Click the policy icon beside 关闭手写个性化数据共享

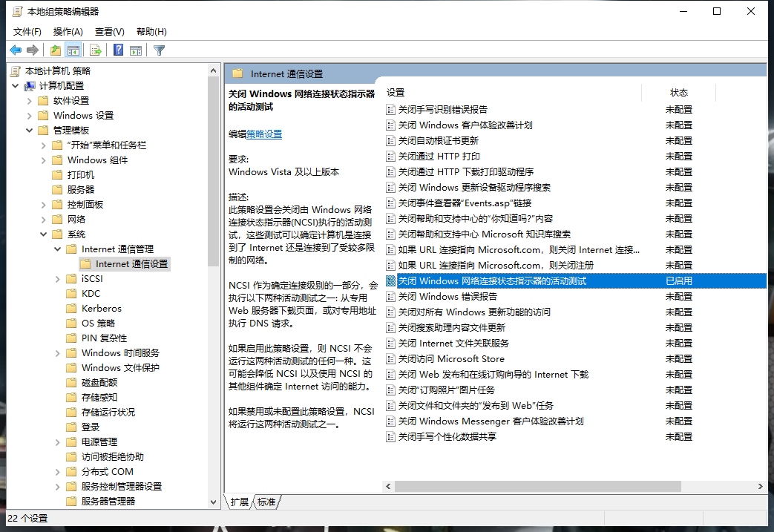(390, 437)
